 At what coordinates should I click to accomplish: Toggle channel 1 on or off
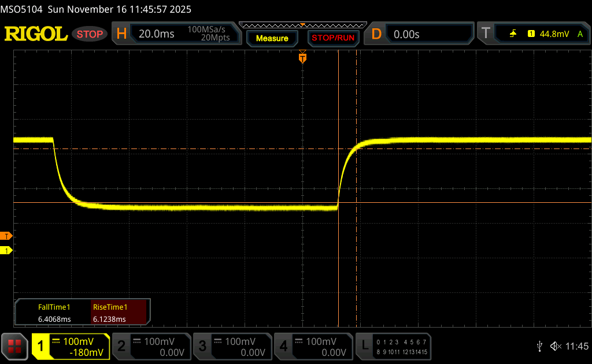click(71, 346)
